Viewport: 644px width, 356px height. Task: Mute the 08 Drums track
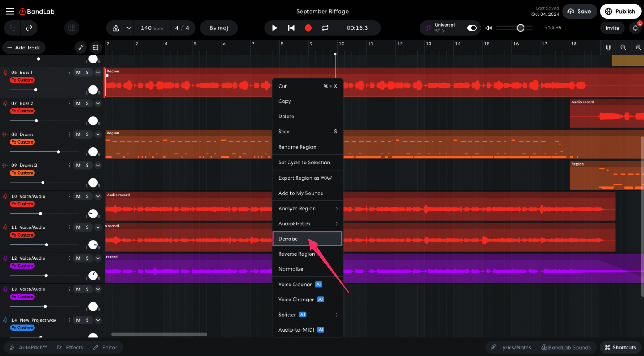(78, 134)
